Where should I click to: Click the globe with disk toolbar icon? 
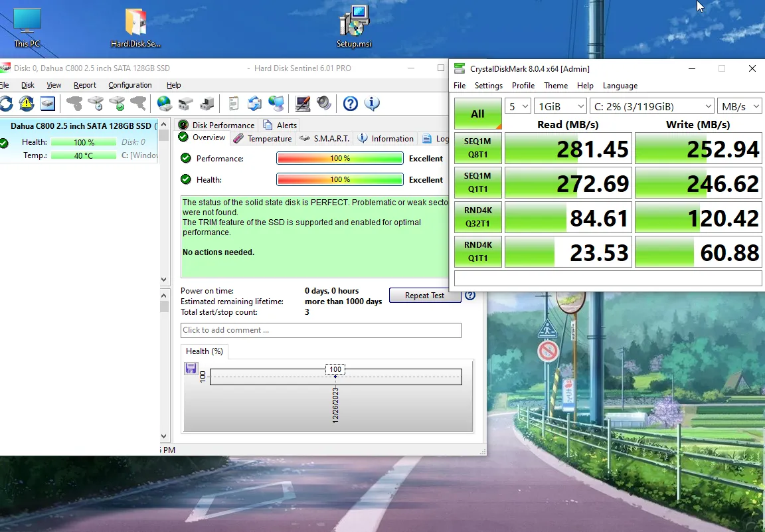(165, 104)
